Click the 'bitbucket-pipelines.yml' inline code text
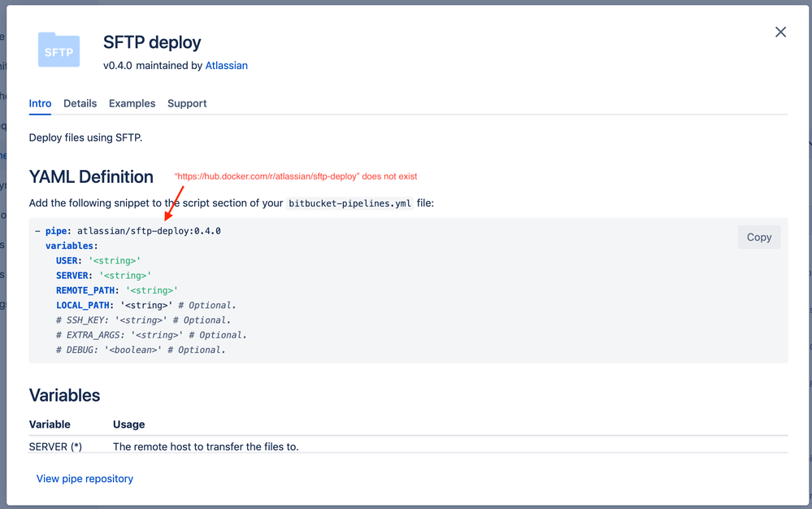Screen dimensions: 812x509 (350, 203)
